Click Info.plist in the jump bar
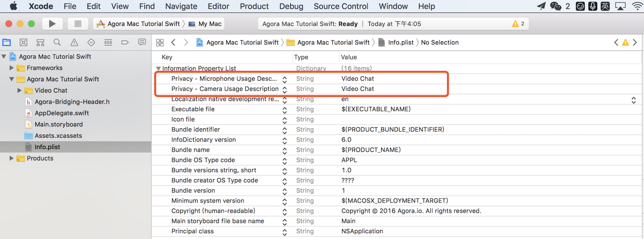Image resolution: width=644 pixels, height=239 pixels. click(396, 43)
